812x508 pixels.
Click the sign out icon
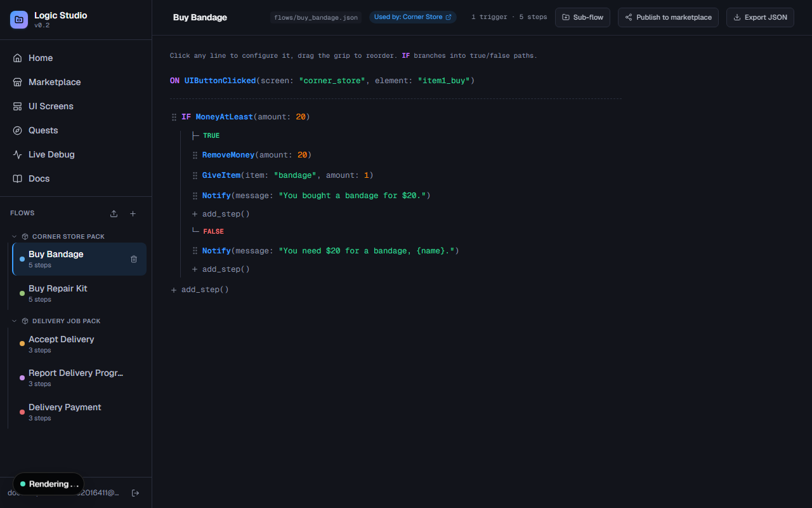135,493
